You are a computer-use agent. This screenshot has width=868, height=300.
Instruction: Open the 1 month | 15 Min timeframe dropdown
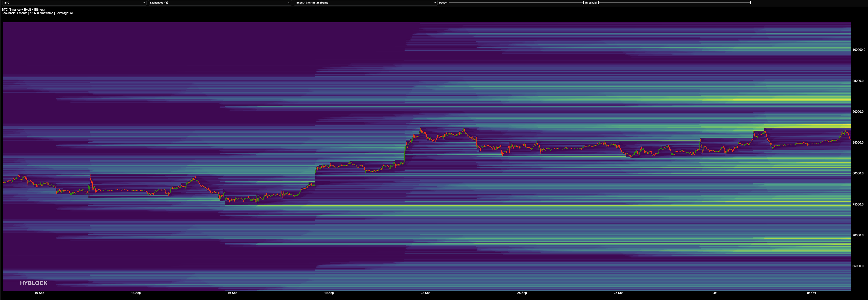[365, 3]
